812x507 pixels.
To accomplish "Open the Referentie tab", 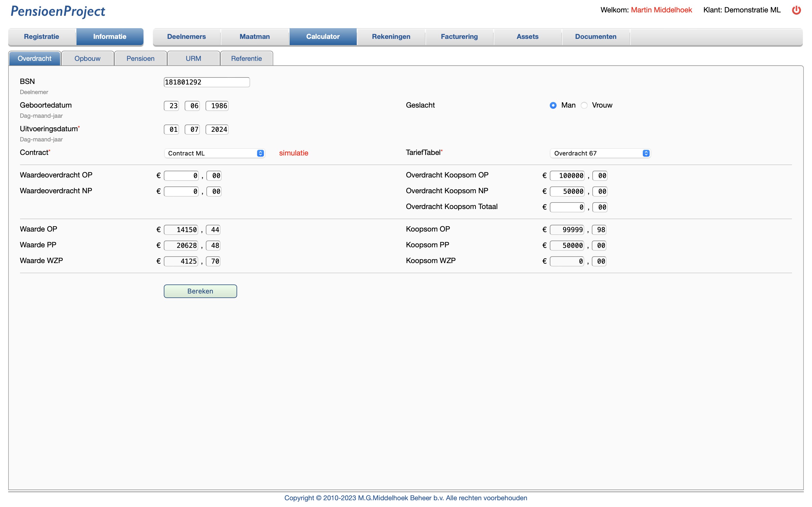I will click(x=247, y=58).
